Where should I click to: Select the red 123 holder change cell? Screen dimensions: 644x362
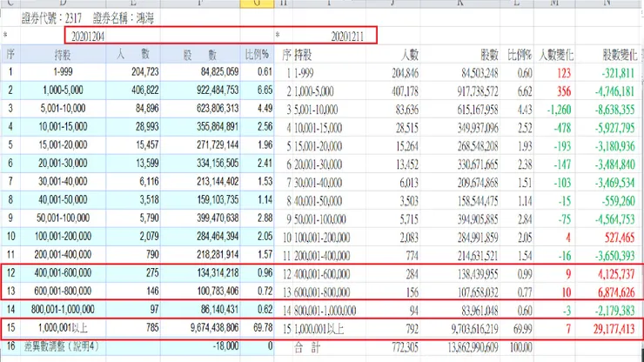pos(564,73)
